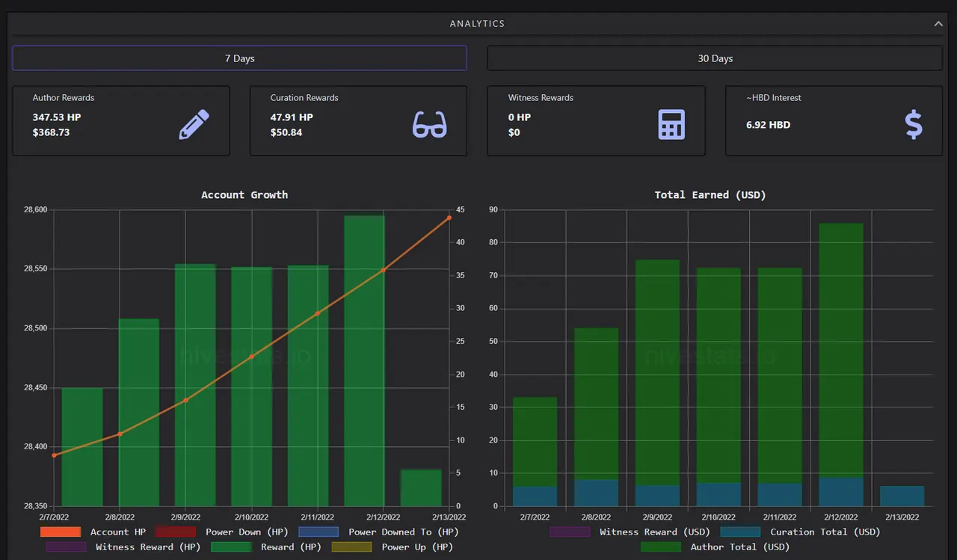The width and height of the screenshot is (957, 560).
Task: Click the glasses icon in Curation Rewards
Action: [430, 125]
